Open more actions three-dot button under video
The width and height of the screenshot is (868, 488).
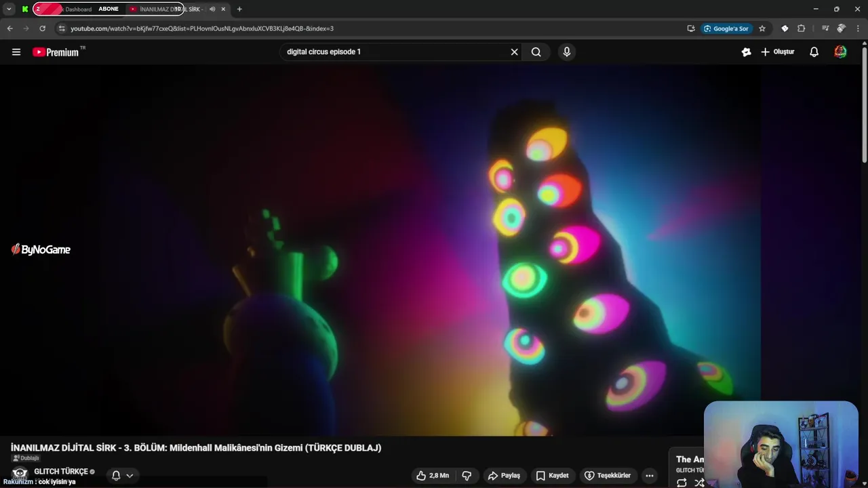[x=649, y=475]
